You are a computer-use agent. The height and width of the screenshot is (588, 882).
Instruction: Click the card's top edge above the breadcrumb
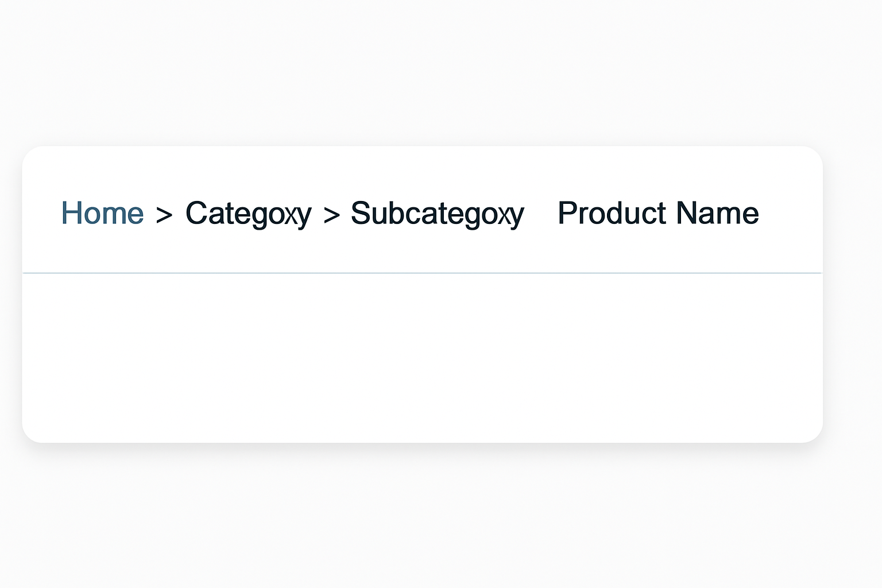[423, 147]
